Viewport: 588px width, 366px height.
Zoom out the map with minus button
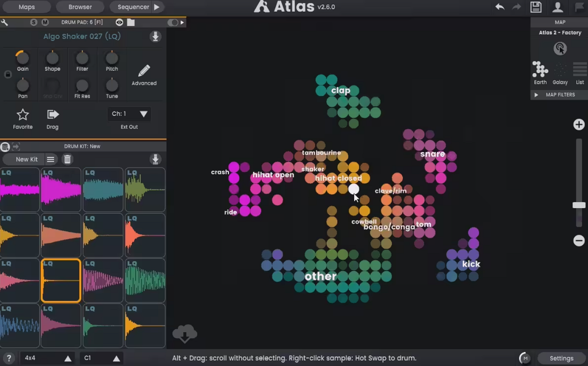pyautogui.click(x=579, y=240)
